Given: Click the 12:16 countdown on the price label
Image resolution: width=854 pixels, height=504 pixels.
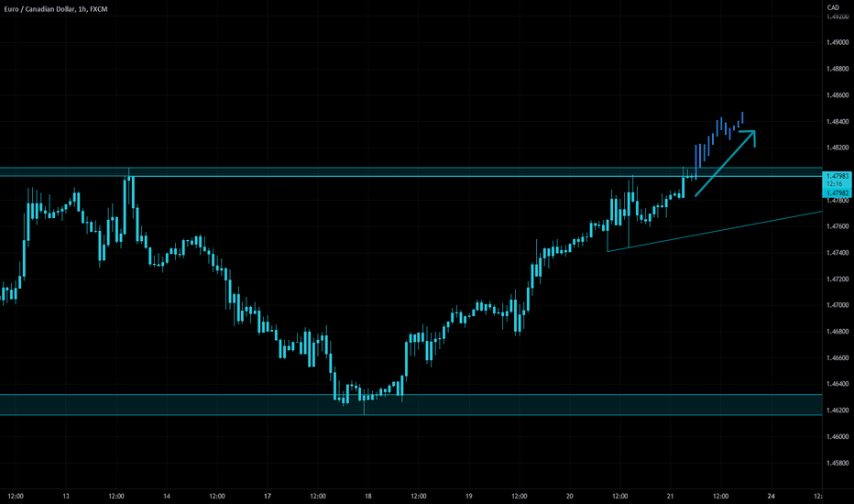Looking at the screenshot, I should click(834, 184).
